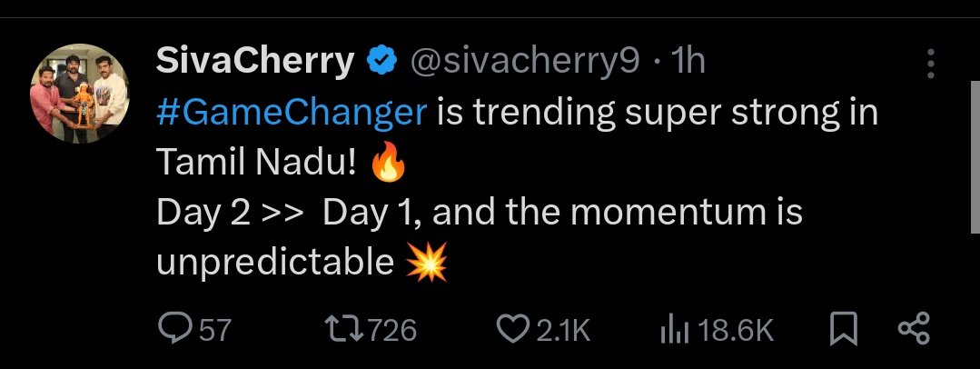Click the 18.6K views count

click(x=737, y=330)
